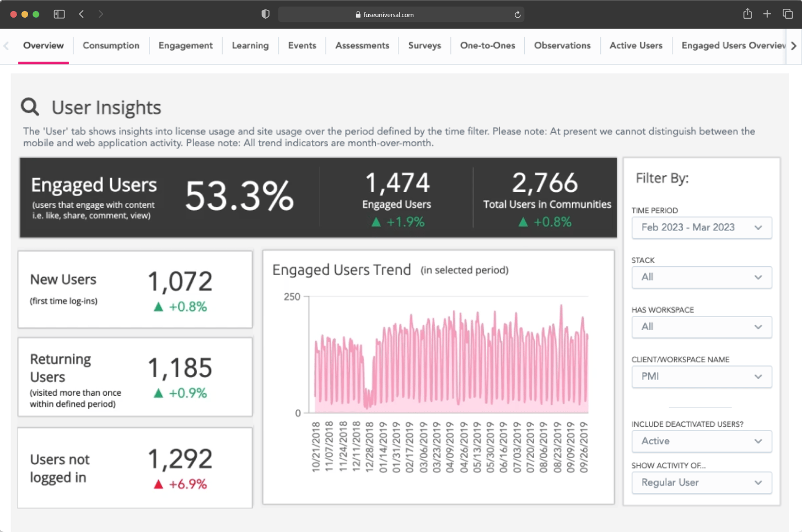The image size is (802, 532).
Task: Open the Time Period dropdown
Action: [x=702, y=228]
